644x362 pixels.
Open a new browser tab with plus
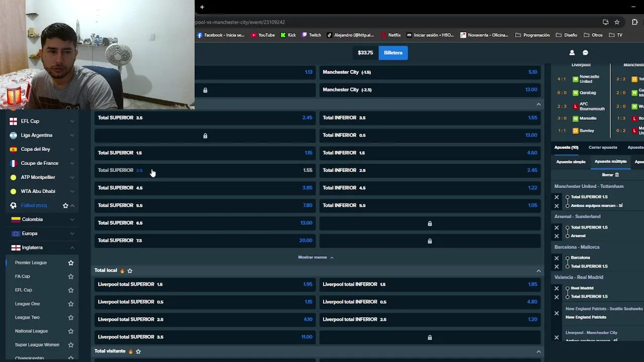(x=202, y=7)
